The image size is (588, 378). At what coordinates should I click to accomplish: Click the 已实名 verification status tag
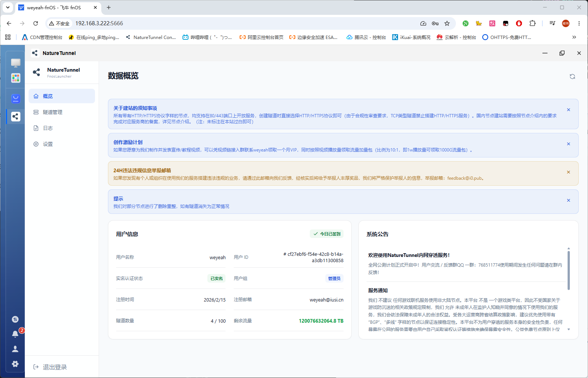217,278
